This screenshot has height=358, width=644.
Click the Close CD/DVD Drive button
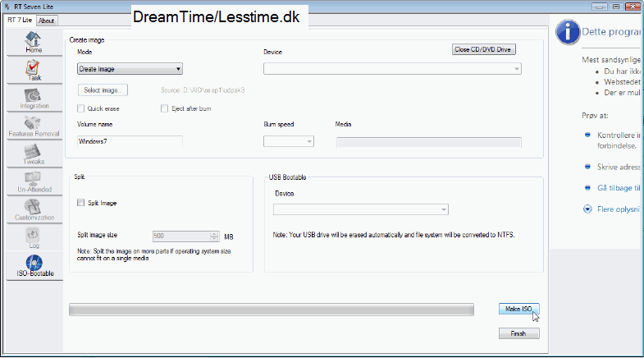(x=483, y=49)
